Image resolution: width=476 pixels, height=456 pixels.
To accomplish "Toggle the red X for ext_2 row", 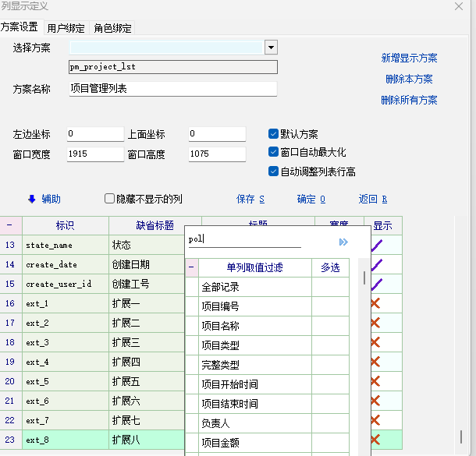I will coord(375,323).
